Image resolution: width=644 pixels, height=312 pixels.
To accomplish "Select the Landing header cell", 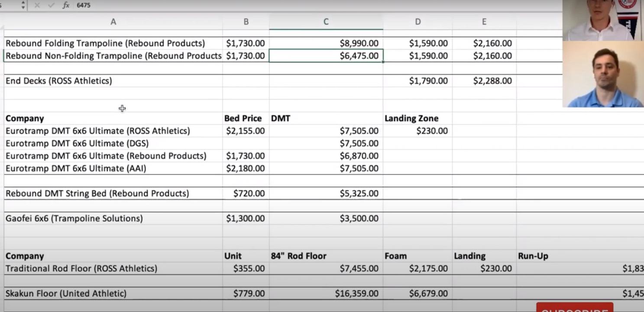I will [484, 256].
